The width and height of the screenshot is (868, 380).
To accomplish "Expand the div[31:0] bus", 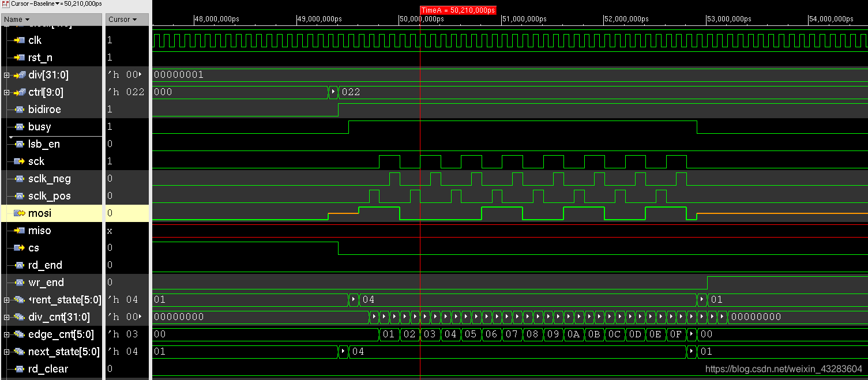I will coord(6,75).
